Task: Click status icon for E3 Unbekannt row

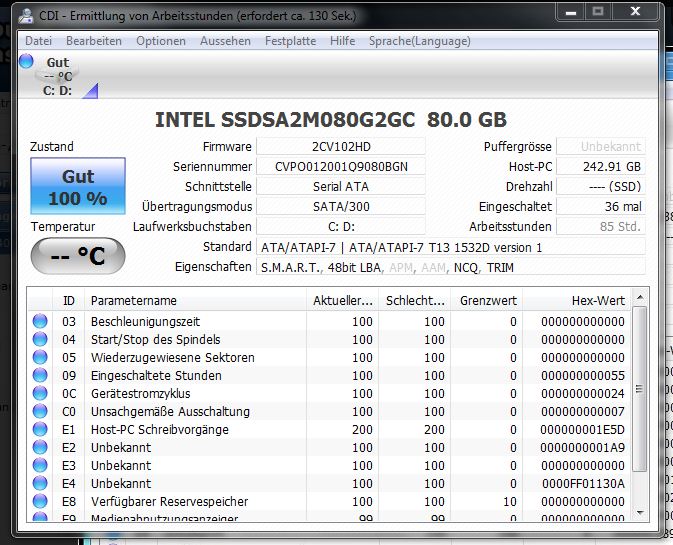Action: pos(40,466)
